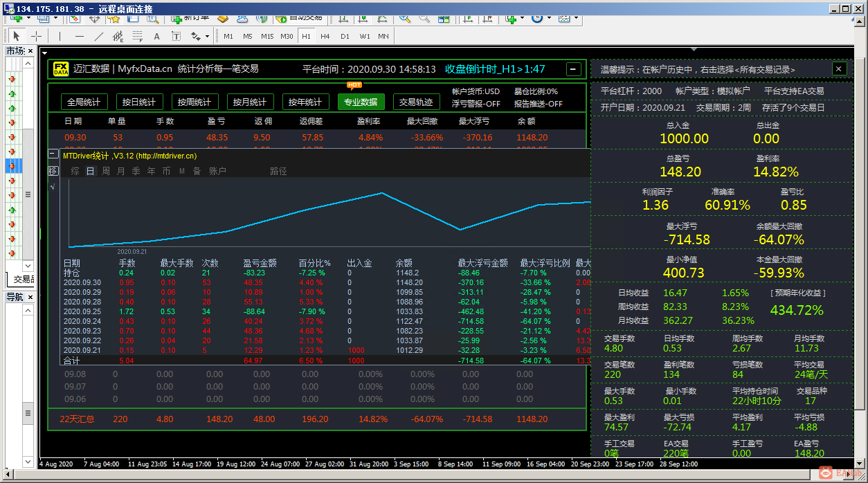
Task: Minimize the MyfxData statistics panel
Action: pyautogui.click(x=573, y=69)
